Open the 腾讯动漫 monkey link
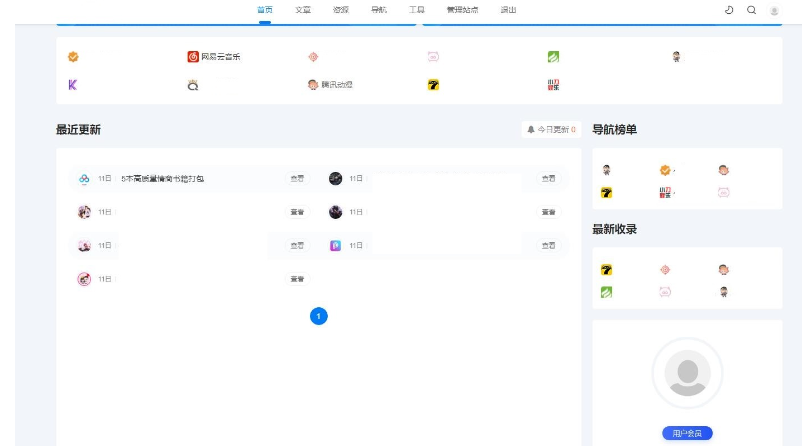The height and width of the screenshot is (446, 802). tap(330, 85)
